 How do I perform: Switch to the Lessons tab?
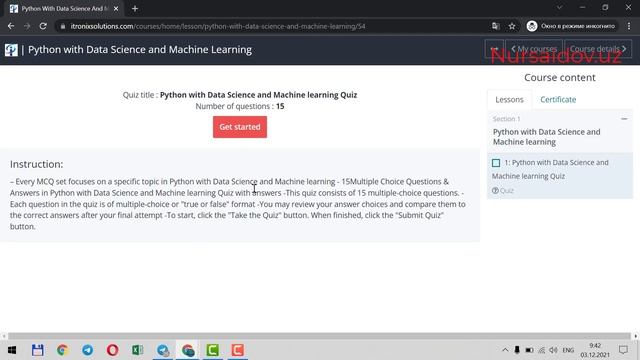[x=509, y=100]
